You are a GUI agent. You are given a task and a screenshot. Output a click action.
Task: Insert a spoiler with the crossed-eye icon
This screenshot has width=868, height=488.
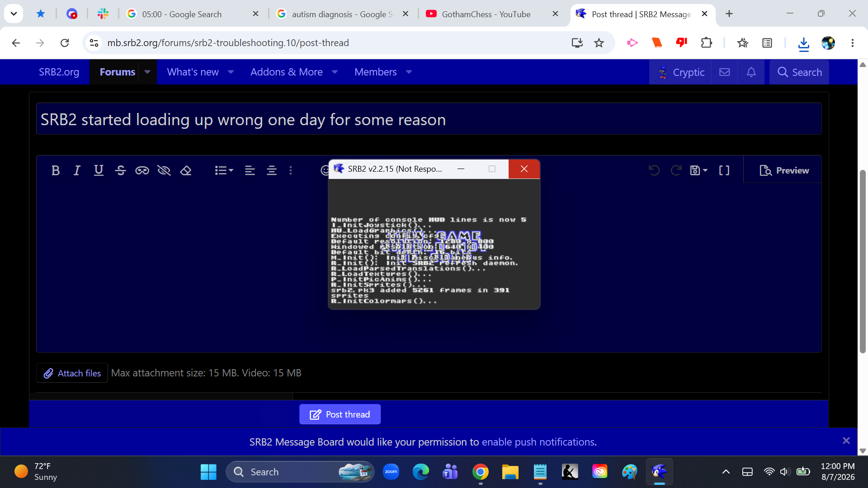(x=164, y=170)
